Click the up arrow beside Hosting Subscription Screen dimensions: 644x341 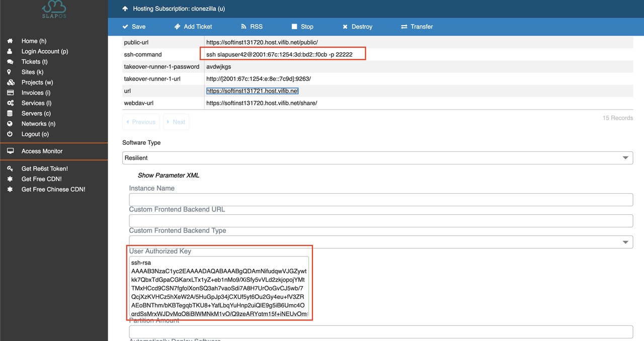tap(125, 9)
